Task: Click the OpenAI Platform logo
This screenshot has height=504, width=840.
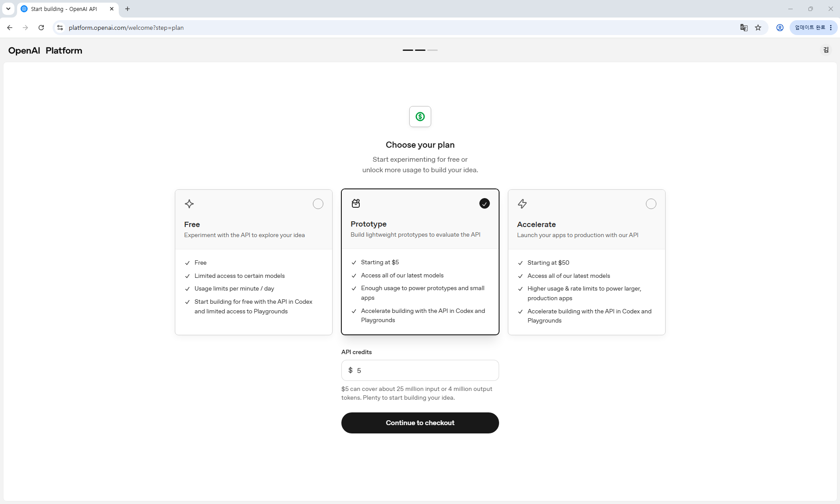Action: [45, 50]
